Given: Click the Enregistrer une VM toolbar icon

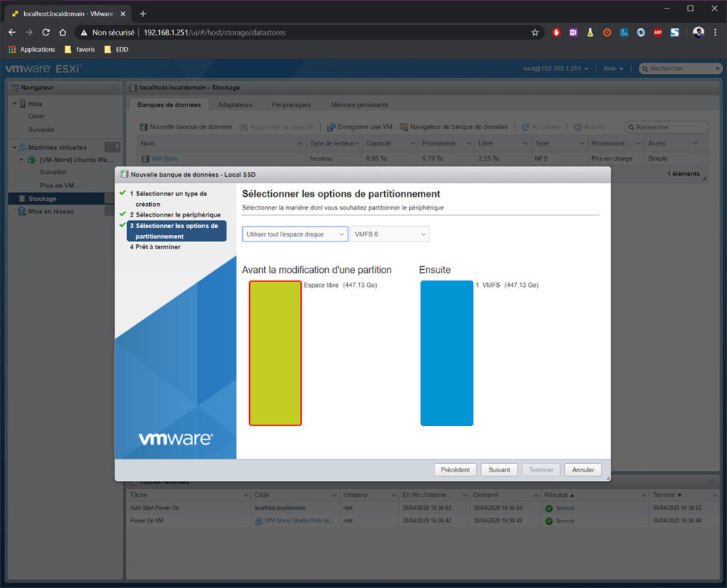Looking at the screenshot, I should tap(331, 126).
